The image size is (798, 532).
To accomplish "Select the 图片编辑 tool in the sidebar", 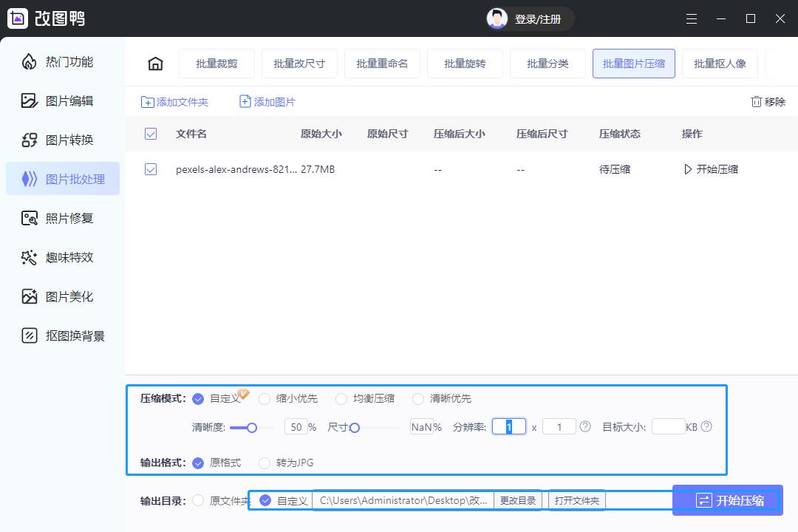I will [x=63, y=100].
